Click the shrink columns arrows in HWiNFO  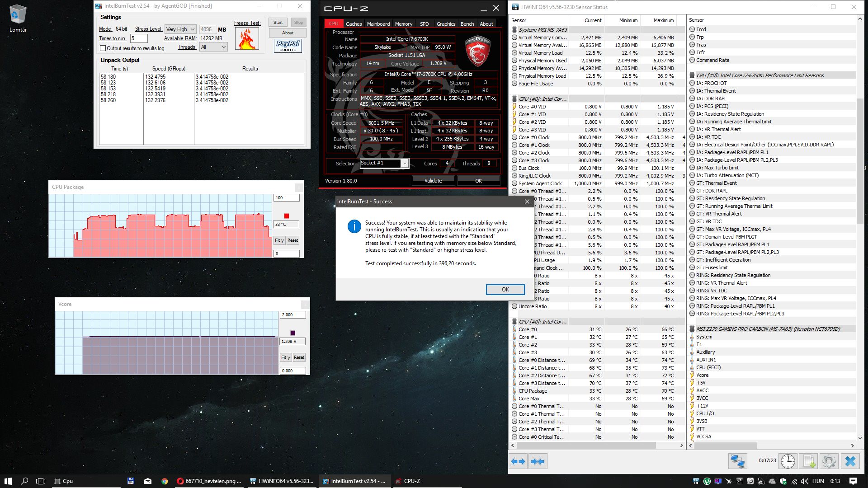[x=538, y=461]
